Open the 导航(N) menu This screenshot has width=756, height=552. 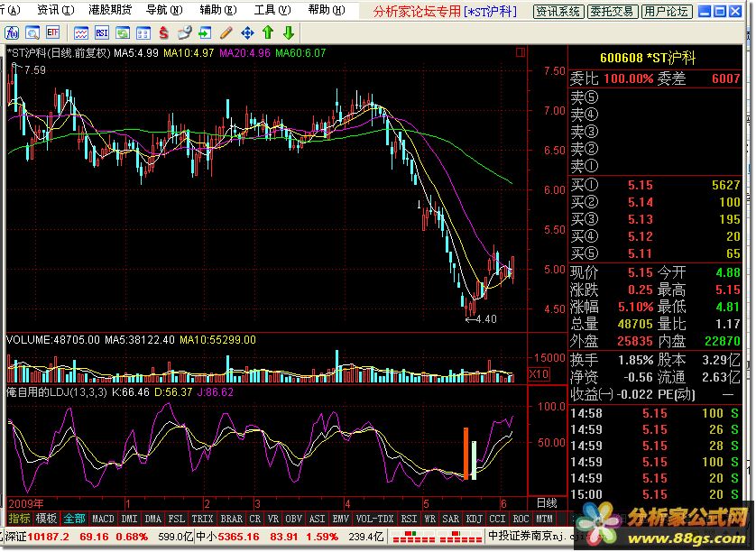tap(164, 10)
